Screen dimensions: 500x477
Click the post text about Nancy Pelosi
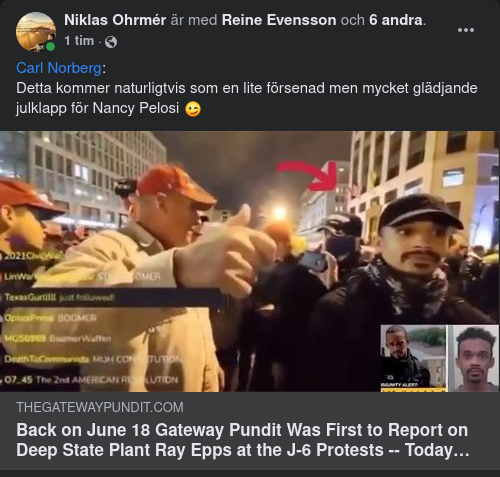(247, 98)
